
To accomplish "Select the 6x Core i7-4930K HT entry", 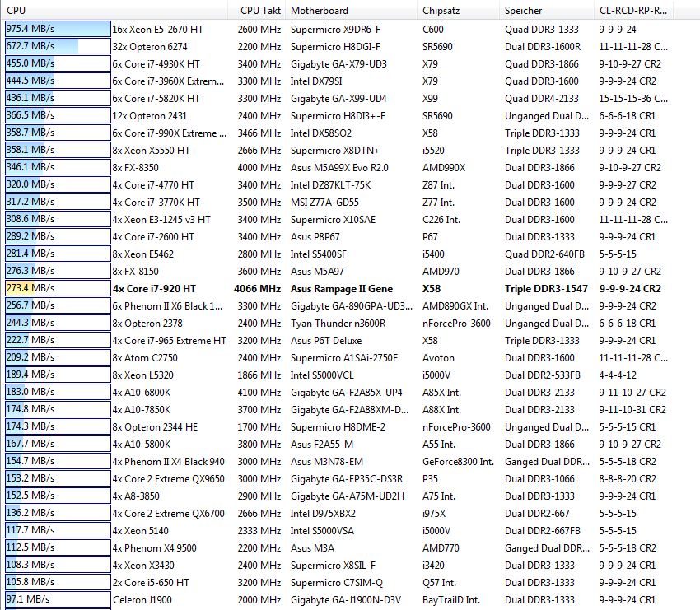I will 156,64.
